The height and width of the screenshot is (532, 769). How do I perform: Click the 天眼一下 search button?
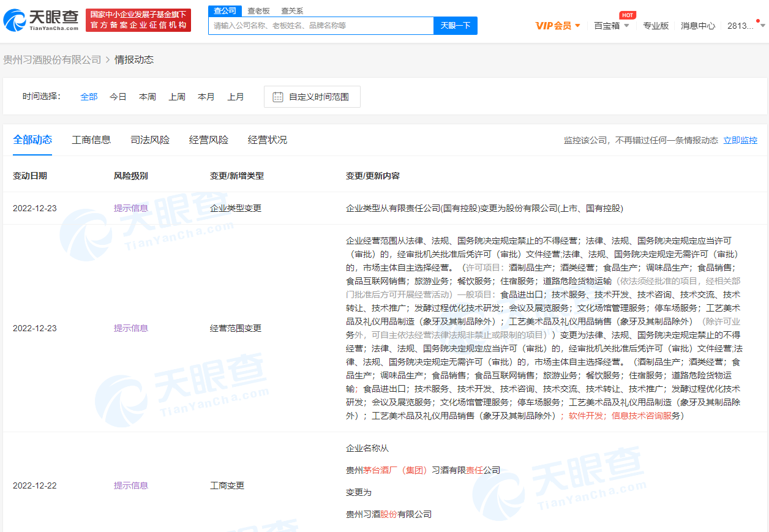(x=456, y=26)
